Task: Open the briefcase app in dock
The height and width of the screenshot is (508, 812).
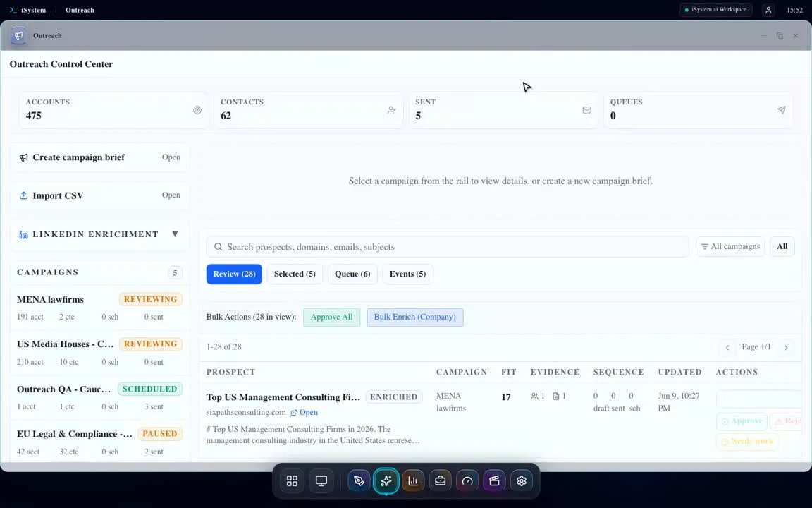Action: tap(440, 481)
